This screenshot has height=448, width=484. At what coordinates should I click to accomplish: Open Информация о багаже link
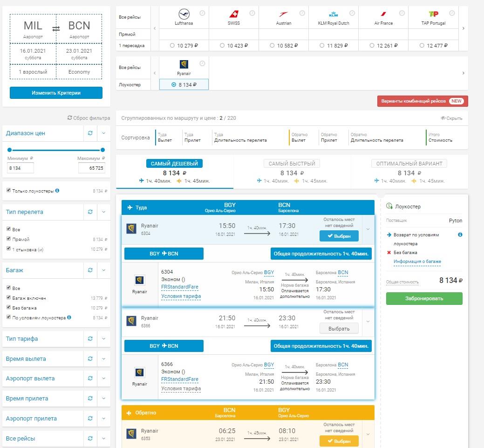(x=417, y=262)
